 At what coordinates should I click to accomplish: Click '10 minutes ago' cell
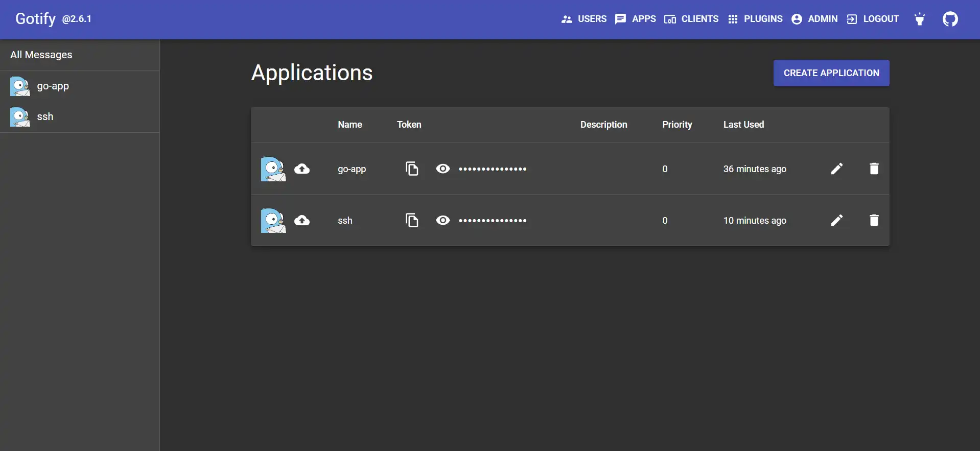tap(755, 221)
